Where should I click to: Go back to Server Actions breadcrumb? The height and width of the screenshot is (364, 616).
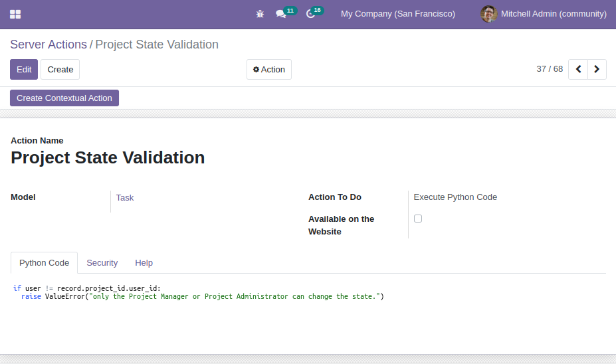point(49,45)
